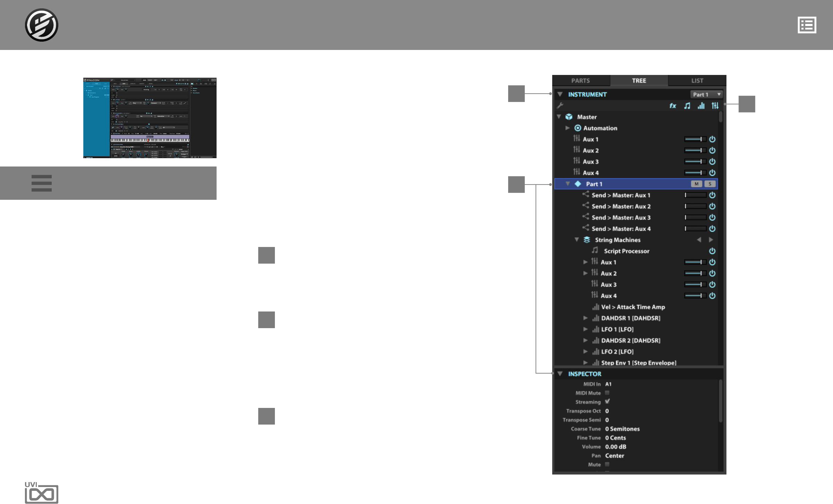
Task: Expand the Automation tree node
Action: coord(567,128)
